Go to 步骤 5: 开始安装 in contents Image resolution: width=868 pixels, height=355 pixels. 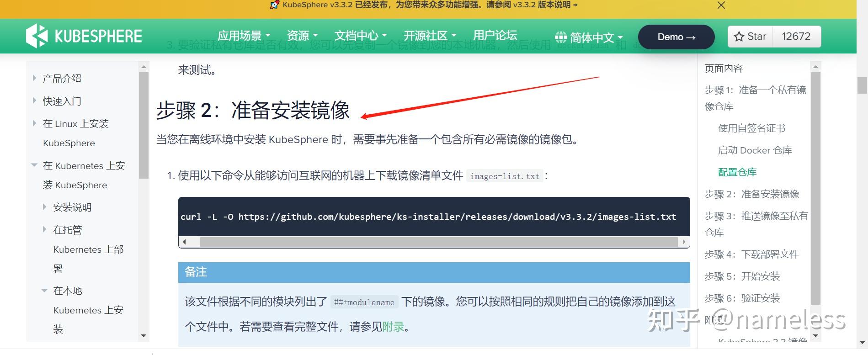742,276
